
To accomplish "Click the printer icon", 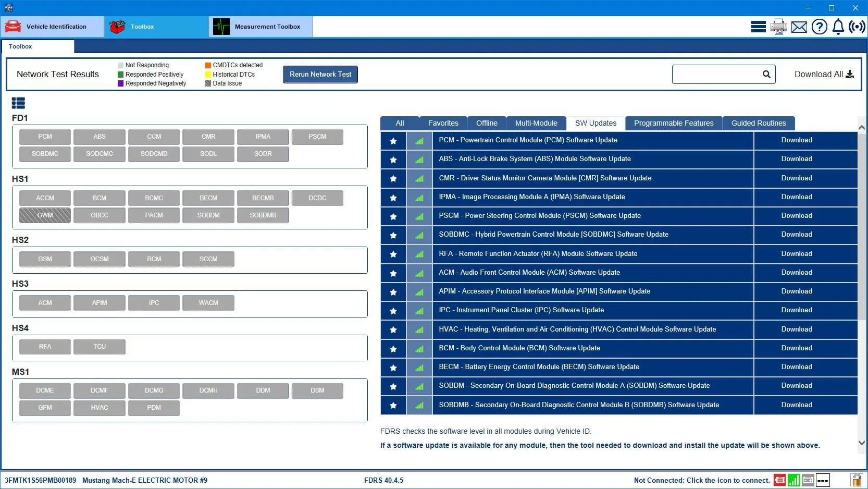I will [x=779, y=27].
